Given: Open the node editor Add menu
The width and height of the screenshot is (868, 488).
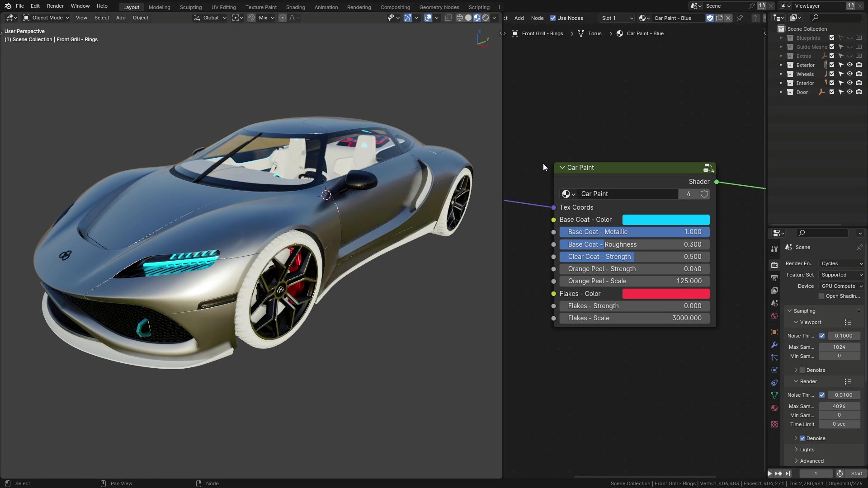Looking at the screenshot, I should click(x=519, y=18).
